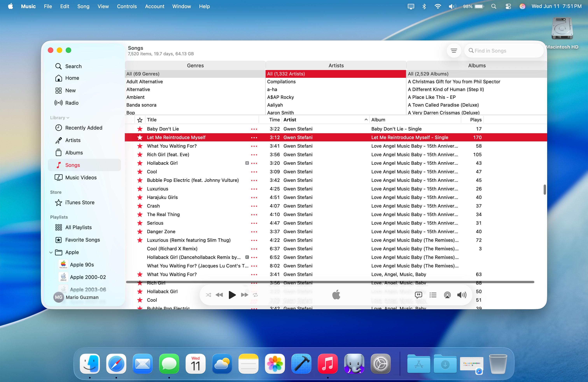
Task: Open the Playing Next queue list
Action: click(x=433, y=295)
